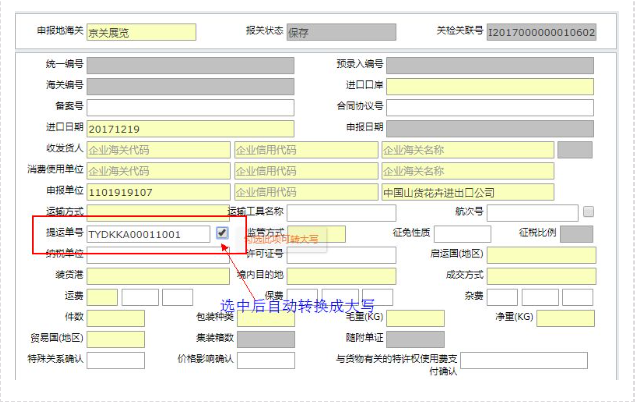Focus the 运输方式 input field

158,212
